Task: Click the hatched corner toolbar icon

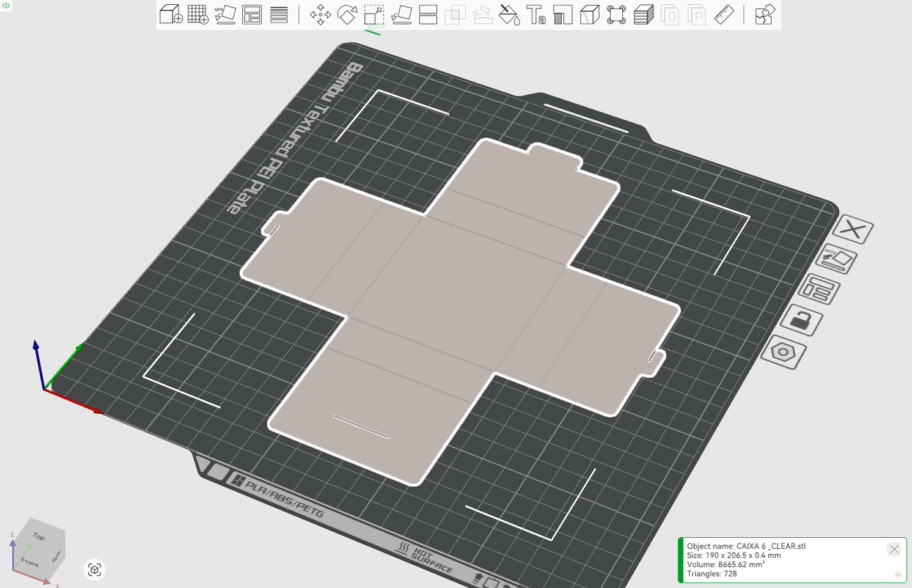Action: (563, 14)
